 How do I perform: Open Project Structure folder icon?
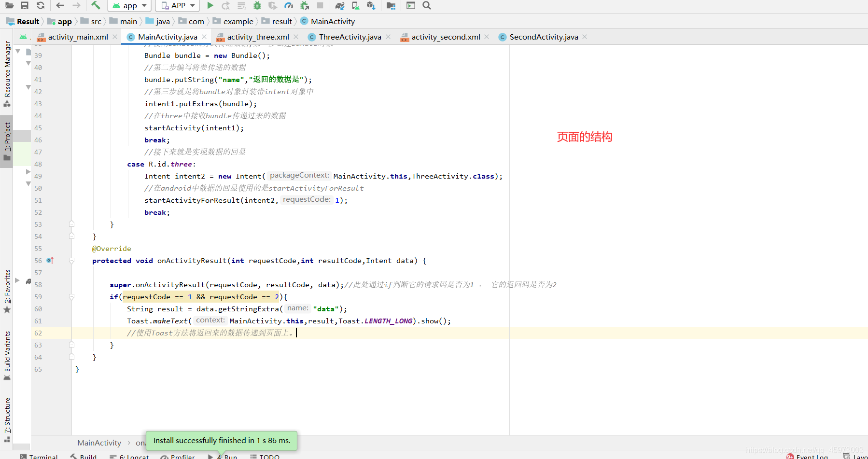point(391,5)
